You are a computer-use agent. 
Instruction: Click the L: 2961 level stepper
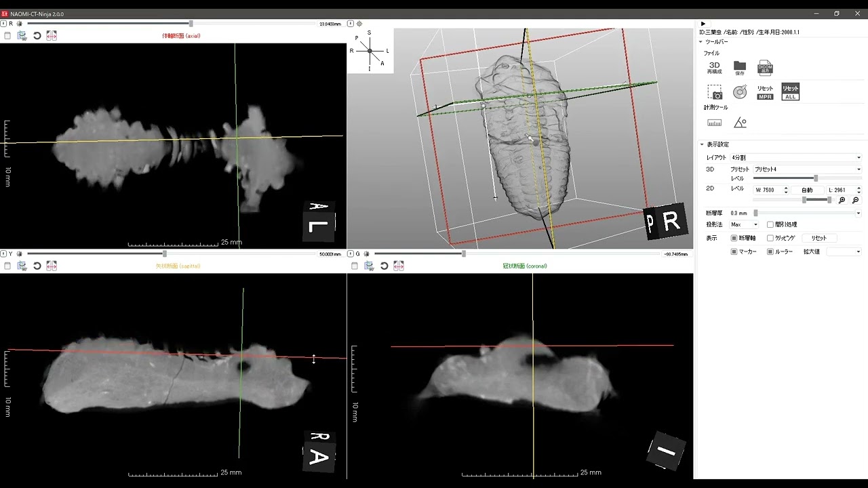click(x=859, y=190)
